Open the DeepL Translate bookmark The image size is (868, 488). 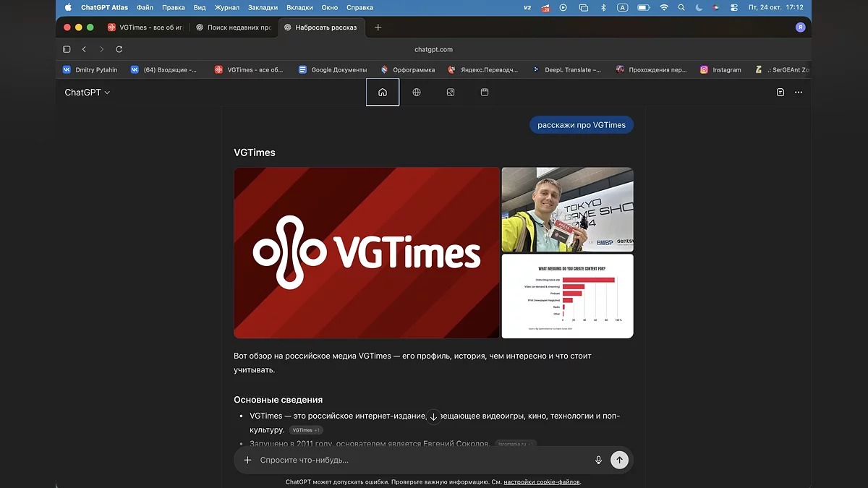pos(566,69)
